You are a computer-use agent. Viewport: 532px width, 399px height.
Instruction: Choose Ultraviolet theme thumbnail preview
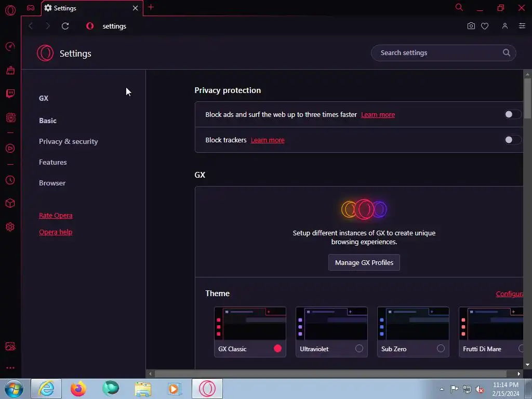331,323
